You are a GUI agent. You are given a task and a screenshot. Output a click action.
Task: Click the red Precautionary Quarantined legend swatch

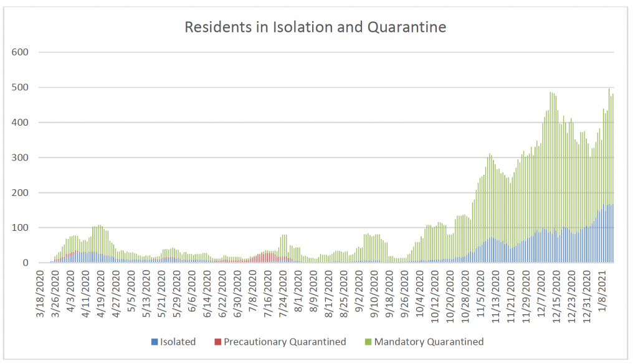[x=217, y=342]
